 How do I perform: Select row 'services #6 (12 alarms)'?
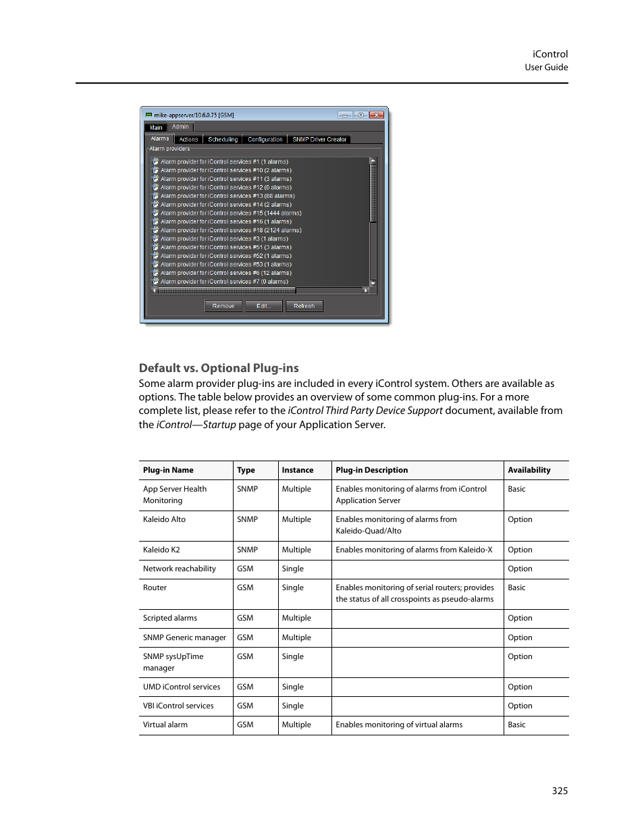coord(260,273)
